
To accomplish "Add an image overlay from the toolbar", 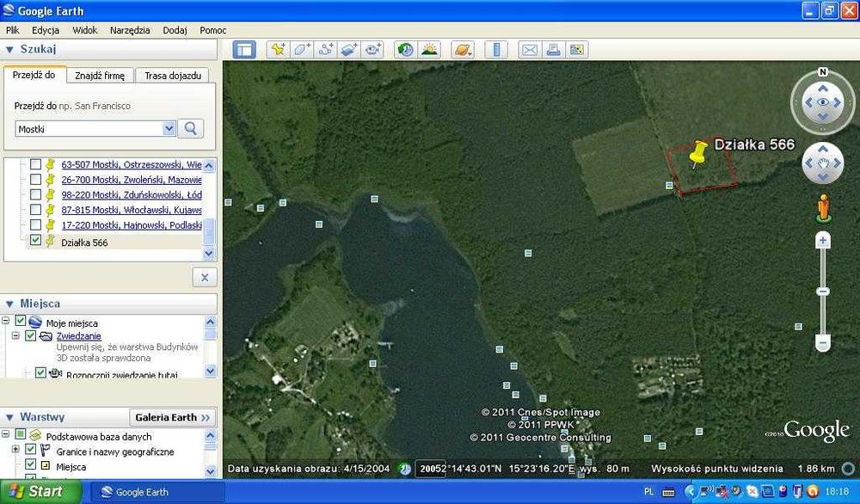I will [x=349, y=50].
